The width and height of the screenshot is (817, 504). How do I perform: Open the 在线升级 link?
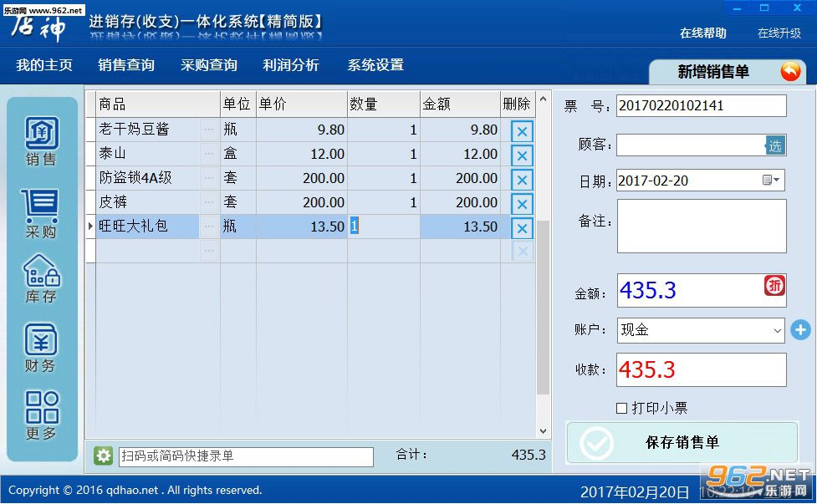coord(779,33)
